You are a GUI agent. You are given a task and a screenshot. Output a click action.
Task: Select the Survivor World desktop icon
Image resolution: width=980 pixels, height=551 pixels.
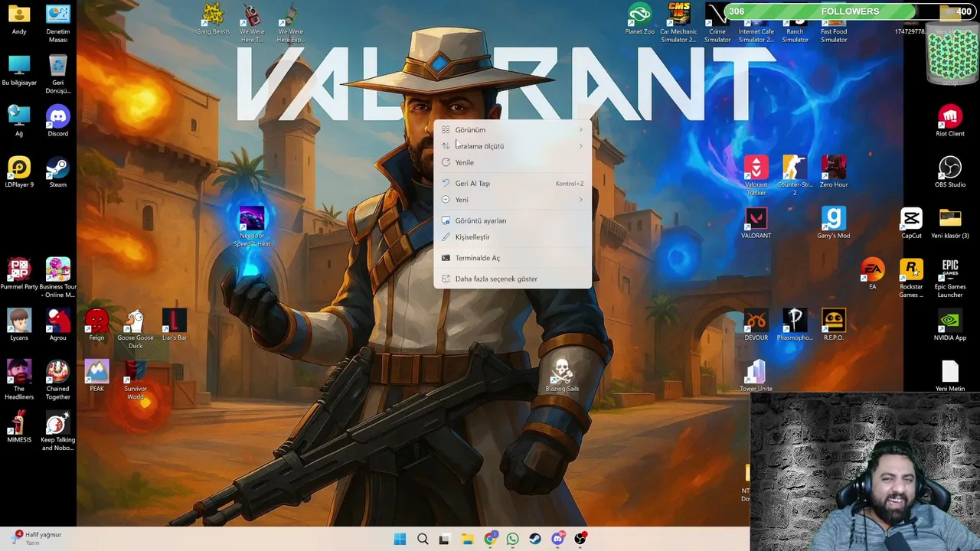tap(136, 380)
